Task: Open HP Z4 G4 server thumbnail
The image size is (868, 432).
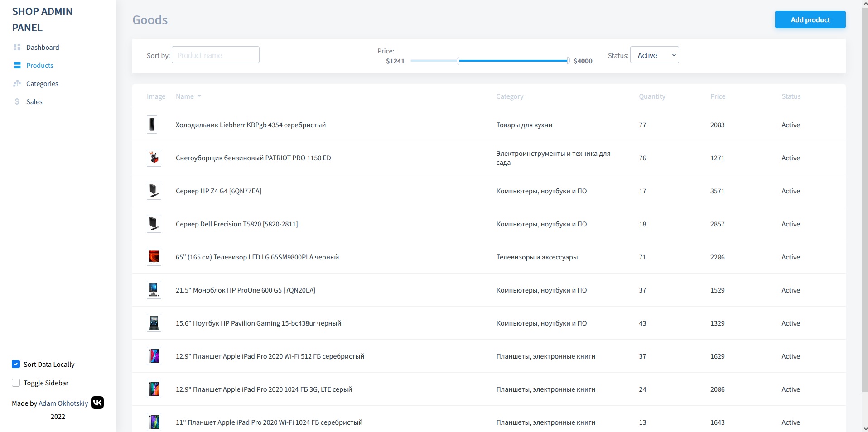Action: tap(154, 191)
